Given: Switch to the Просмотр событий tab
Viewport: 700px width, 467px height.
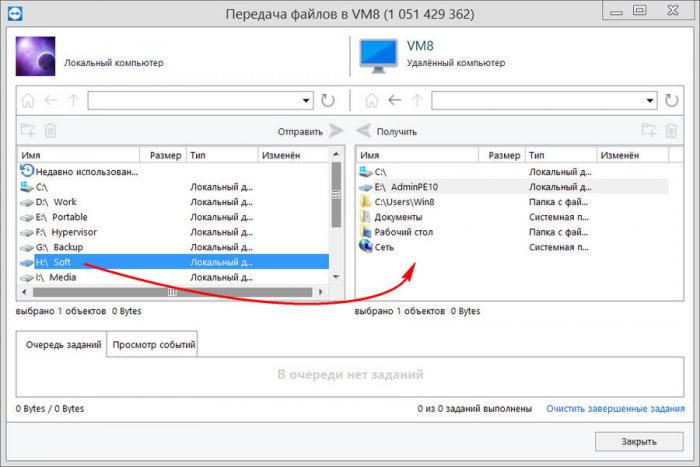Looking at the screenshot, I should tap(153, 345).
